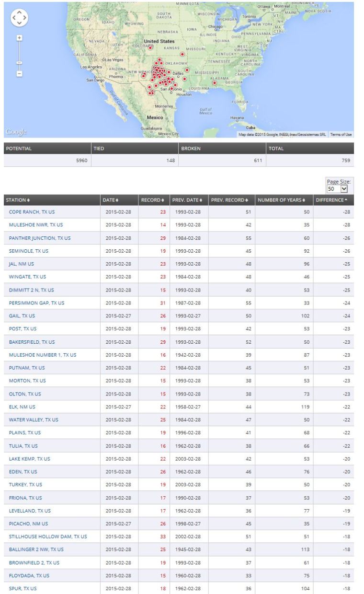Click the red marker near Houston

[x=171, y=89]
